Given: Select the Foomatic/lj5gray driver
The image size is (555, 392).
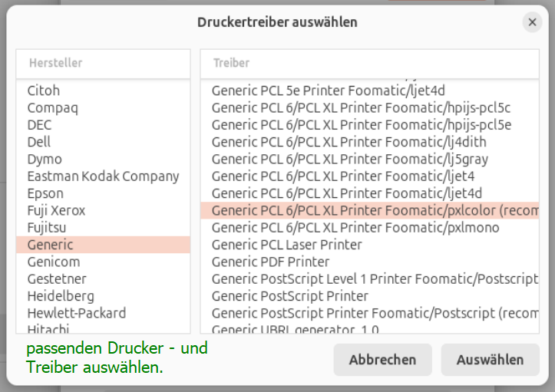Looking at the screenshot, I should tap(350, 159).
